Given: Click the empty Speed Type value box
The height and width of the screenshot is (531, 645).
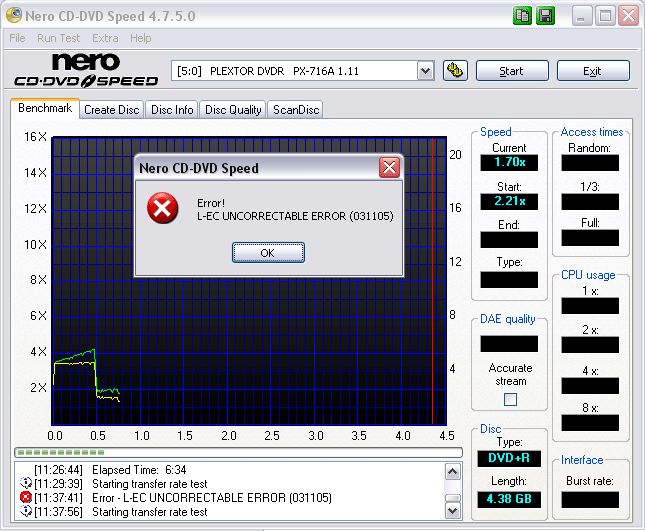Looking at the screenshot, I should [x=509, y=280].
